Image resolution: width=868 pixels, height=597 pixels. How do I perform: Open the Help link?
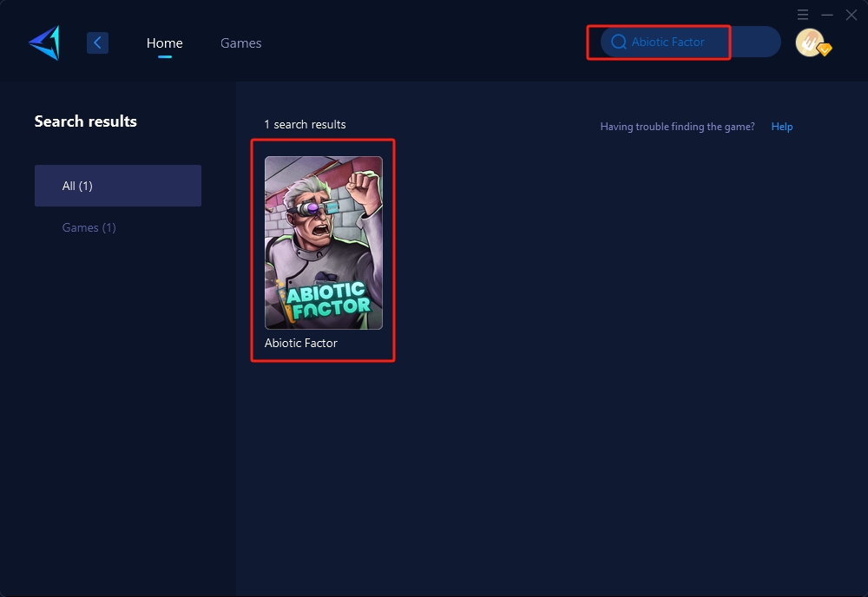coord(782,127)
